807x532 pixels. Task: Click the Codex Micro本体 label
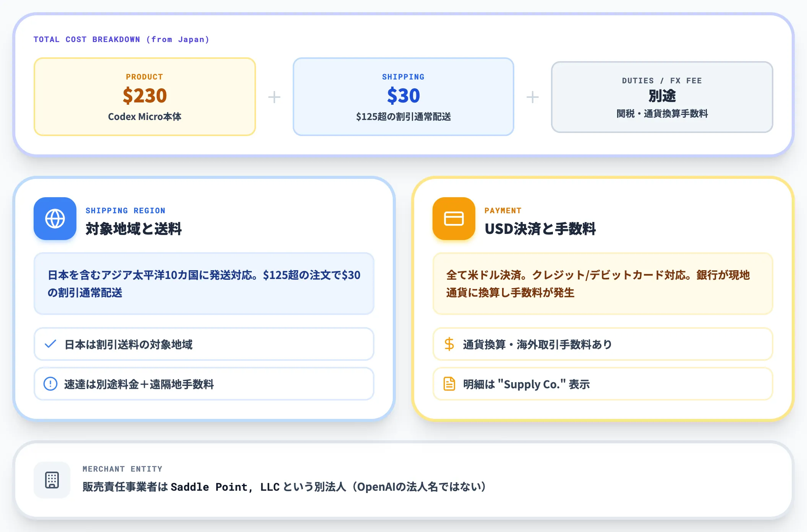pos(145,117)
